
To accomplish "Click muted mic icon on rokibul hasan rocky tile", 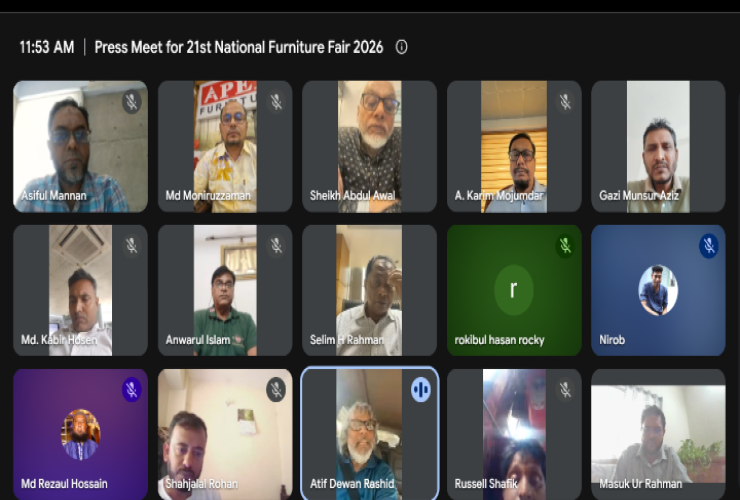I will [x=565, y=246].
